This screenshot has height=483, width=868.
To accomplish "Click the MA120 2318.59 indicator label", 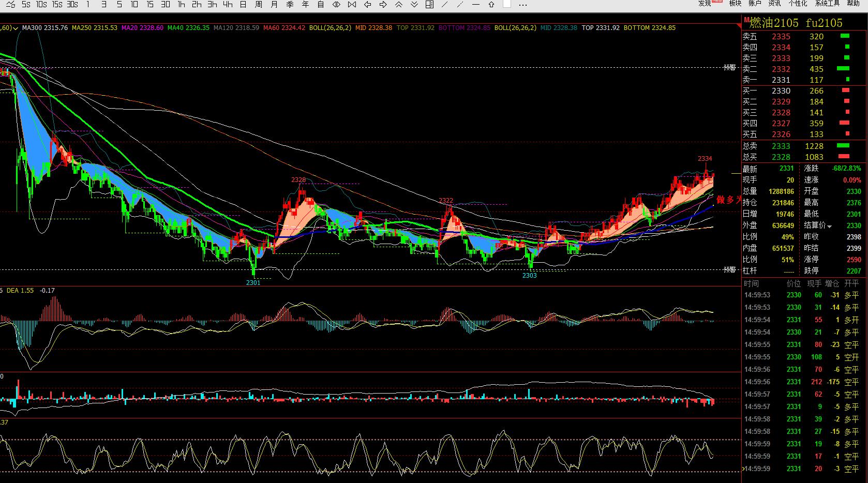I will pos(236,28).
